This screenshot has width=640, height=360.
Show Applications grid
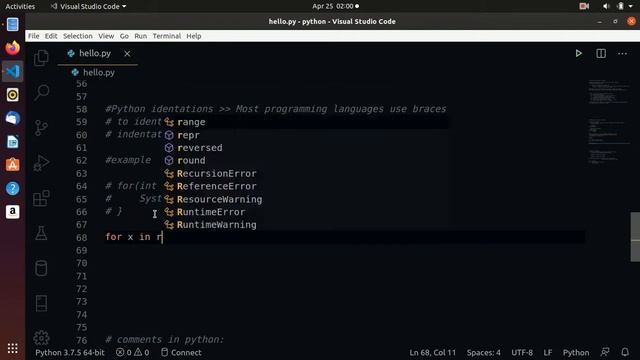pyautogui.click(x=13, y=348)
